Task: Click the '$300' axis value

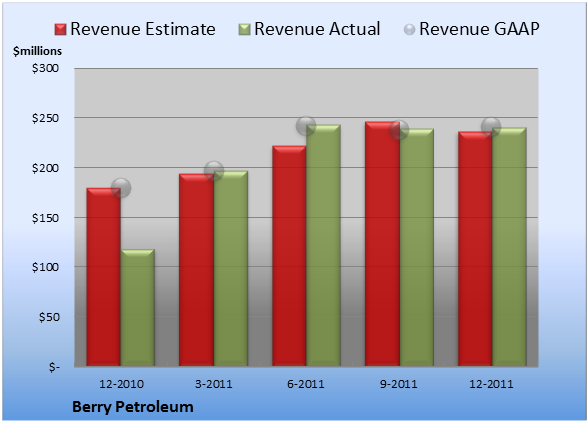Action: (45, 68)
